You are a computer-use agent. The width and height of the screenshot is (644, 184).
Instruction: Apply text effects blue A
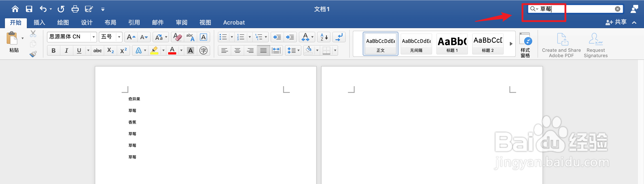tap(138, 51)
